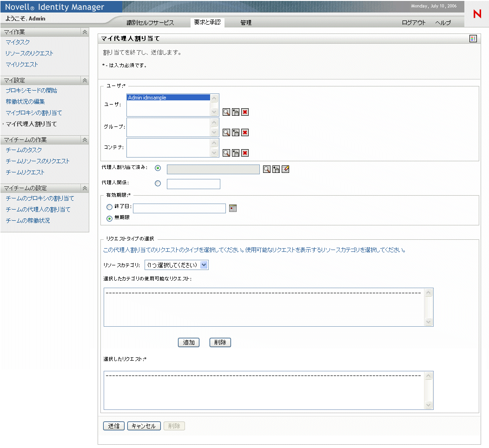Remove selected user with red X icon
489x448 pixels.
pos(245,112)
